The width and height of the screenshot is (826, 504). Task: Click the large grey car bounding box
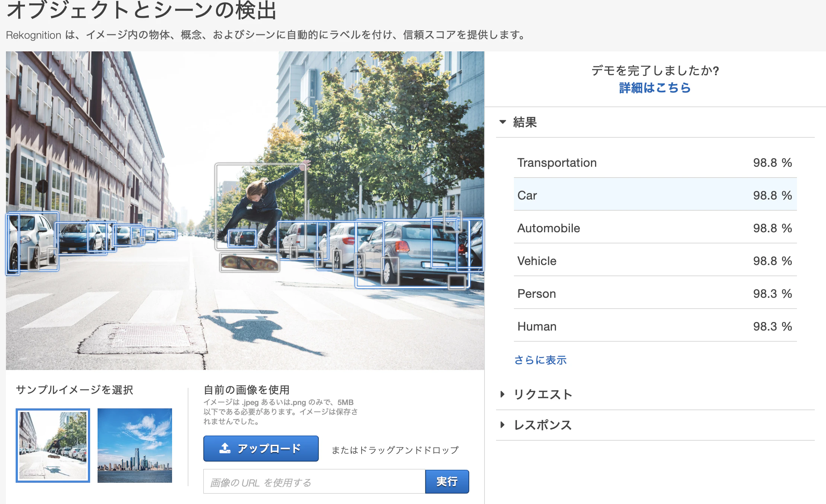[x=412, y=254]
